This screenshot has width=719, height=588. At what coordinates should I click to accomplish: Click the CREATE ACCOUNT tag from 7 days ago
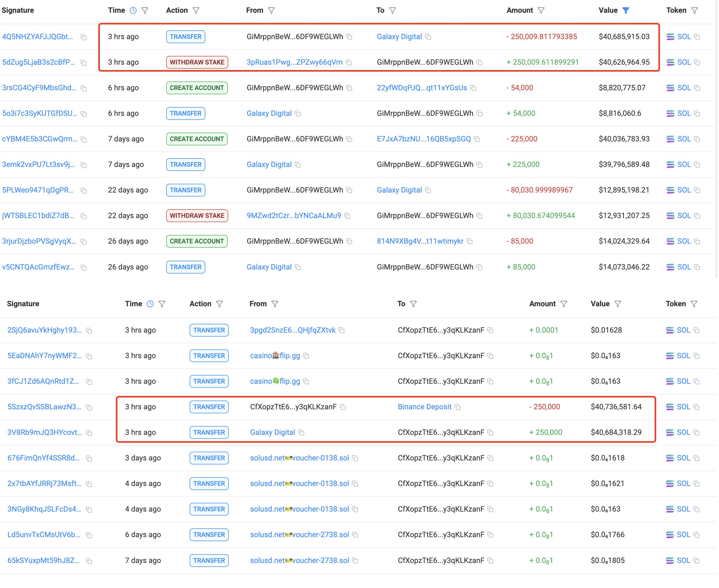point(197,139)
